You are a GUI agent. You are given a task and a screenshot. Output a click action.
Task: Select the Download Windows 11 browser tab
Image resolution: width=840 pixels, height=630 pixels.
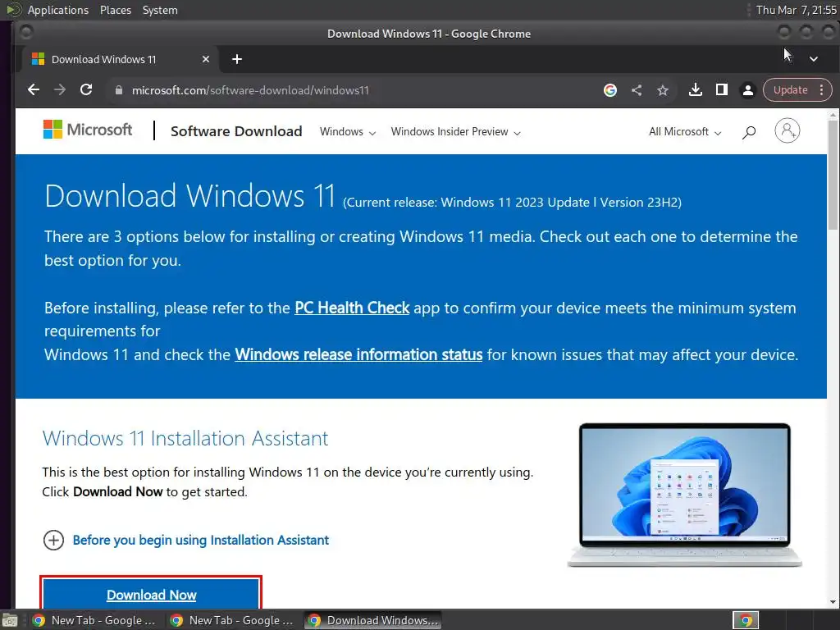pyautogui.click(x=121, y=59)
